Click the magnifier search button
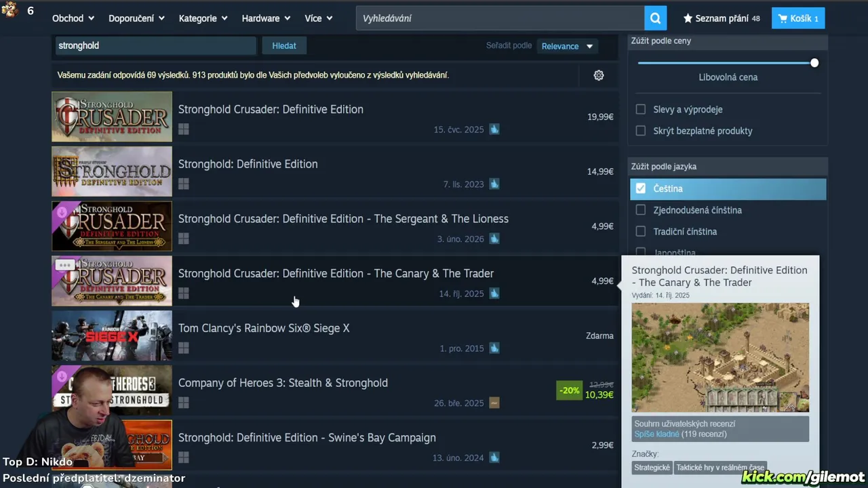The image size is (868, 488). (x=655, y=18)
